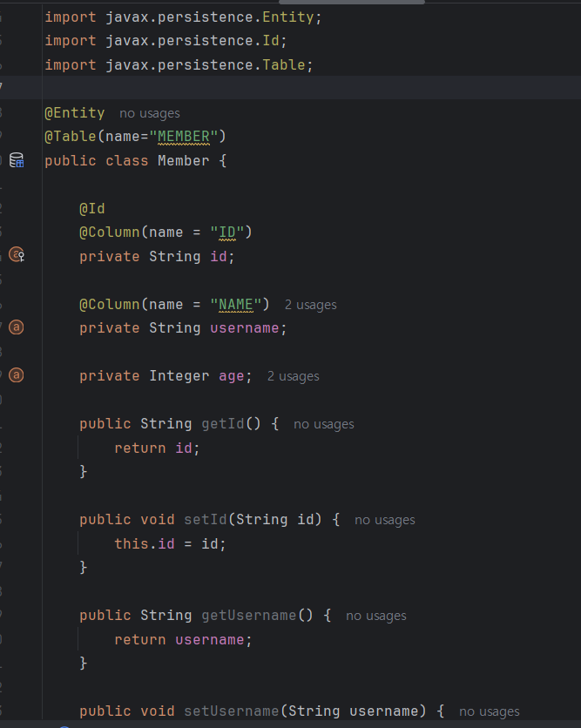Viewport: 581px width, 728px height.
Task: Click the Integer type in age declaration
Action: (179, 376)
